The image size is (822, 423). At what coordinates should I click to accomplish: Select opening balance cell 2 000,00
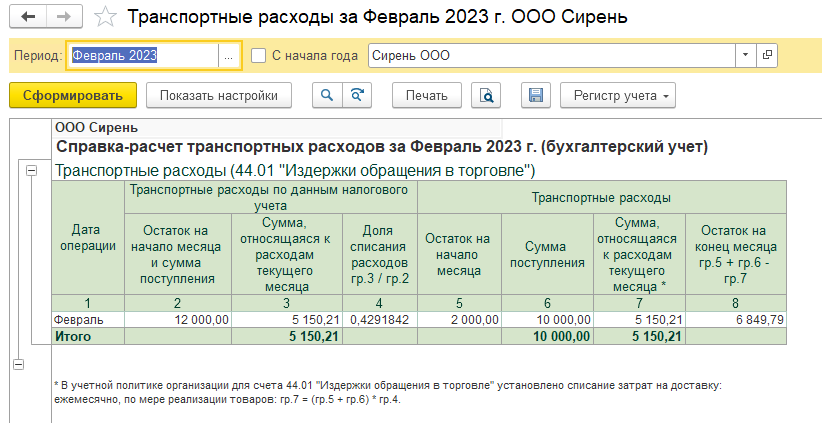click(x=459, y=320)
